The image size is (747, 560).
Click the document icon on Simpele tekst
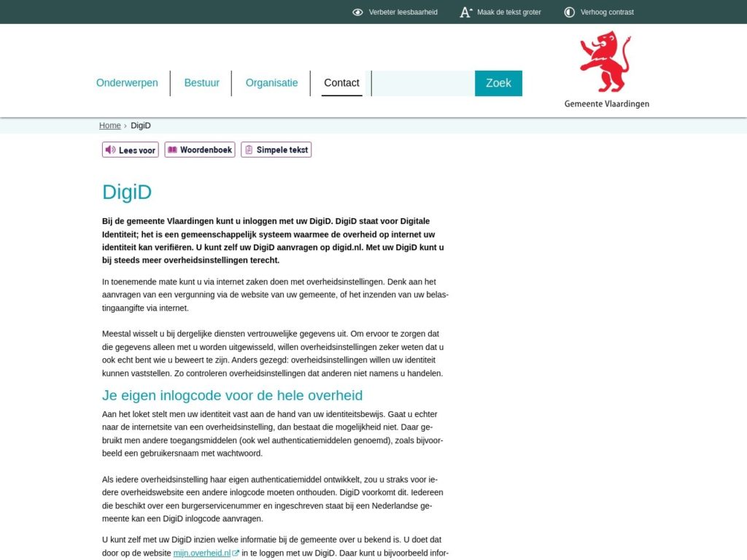[250, 149]
